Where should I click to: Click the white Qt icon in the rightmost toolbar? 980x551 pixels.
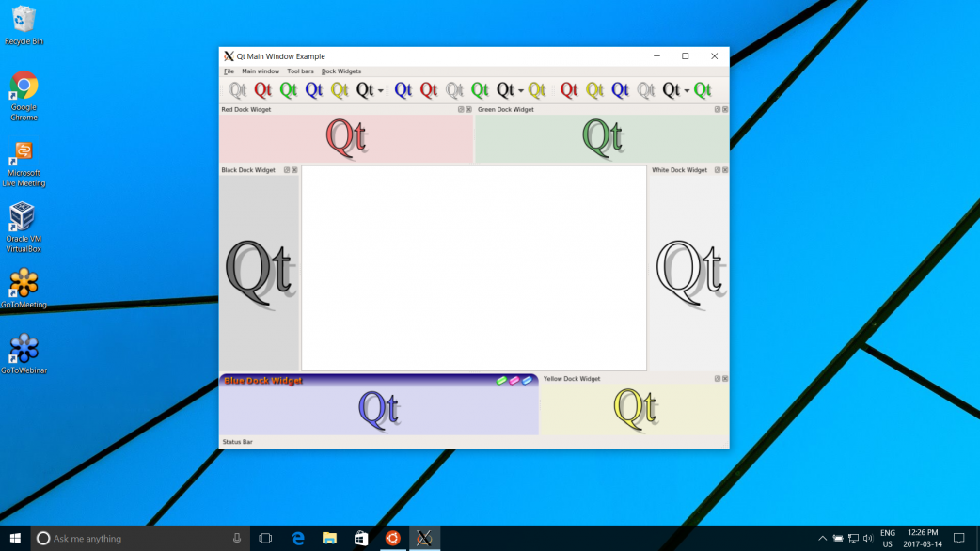coord(645,90)
